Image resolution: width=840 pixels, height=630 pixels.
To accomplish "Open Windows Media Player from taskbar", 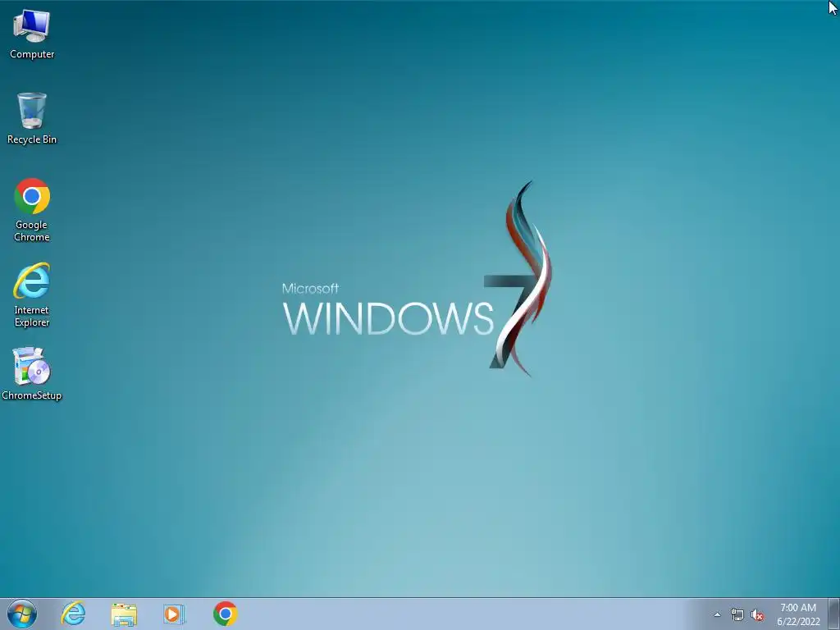I will tap(174, 614).
